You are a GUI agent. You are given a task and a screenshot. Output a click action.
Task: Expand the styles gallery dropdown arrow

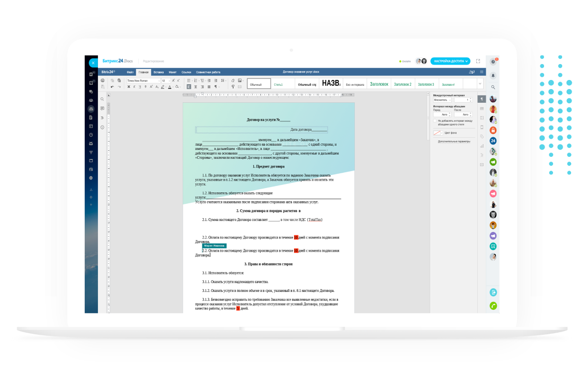(480, 84)
